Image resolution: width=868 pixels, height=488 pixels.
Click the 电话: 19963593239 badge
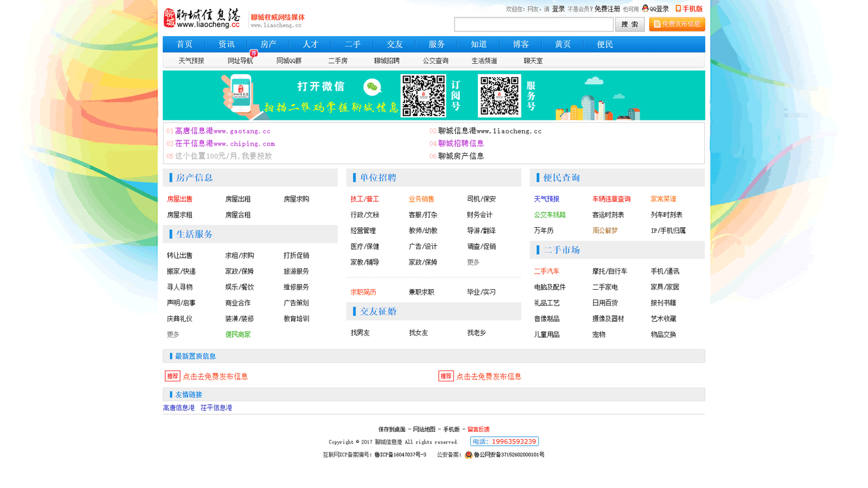(x=505, y=442)
